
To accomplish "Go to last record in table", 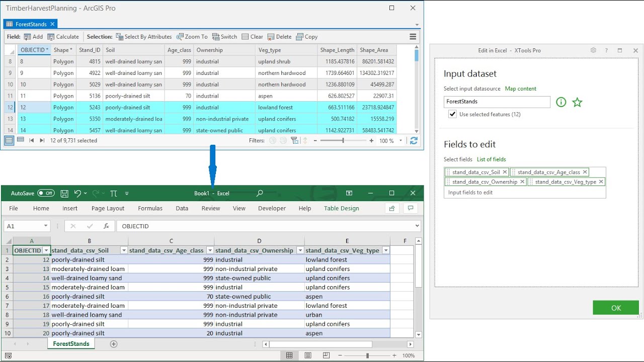I will coord(42,141).
